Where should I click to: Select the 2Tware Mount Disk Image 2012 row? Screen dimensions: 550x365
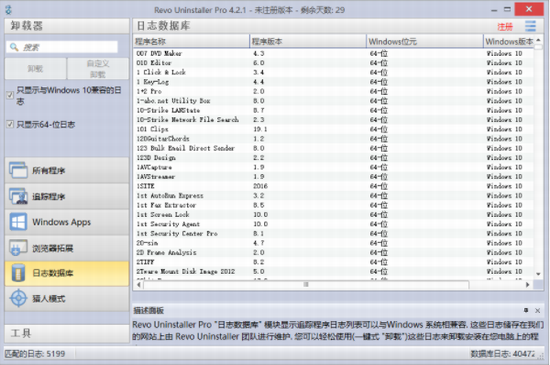(x=333, y=271)
